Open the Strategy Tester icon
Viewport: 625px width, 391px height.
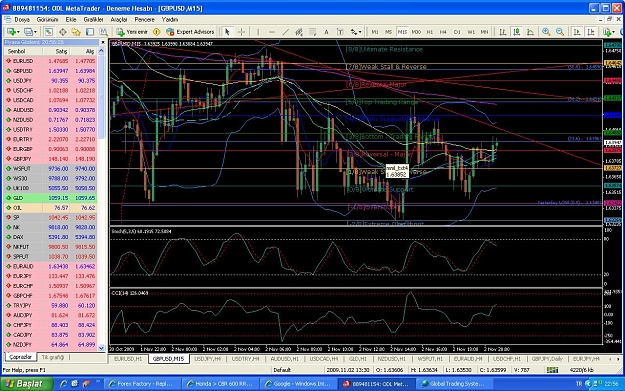tap(103, 32)
